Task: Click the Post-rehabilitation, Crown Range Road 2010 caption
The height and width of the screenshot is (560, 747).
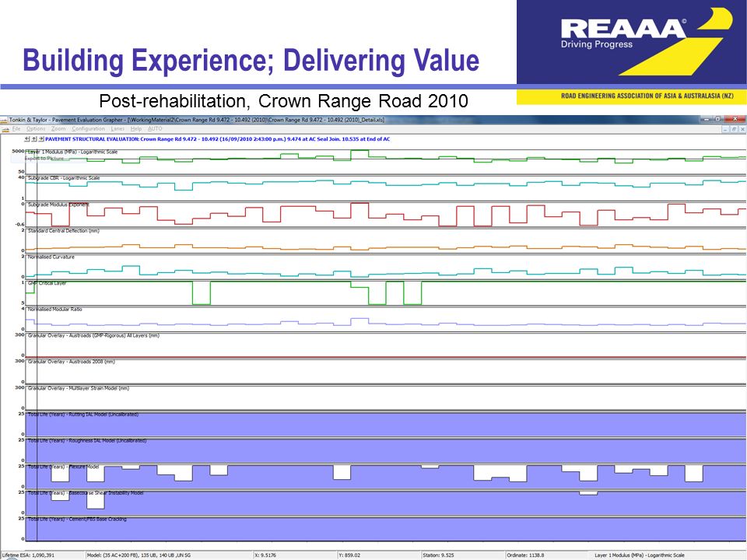Action: click(x=283, y=101)
